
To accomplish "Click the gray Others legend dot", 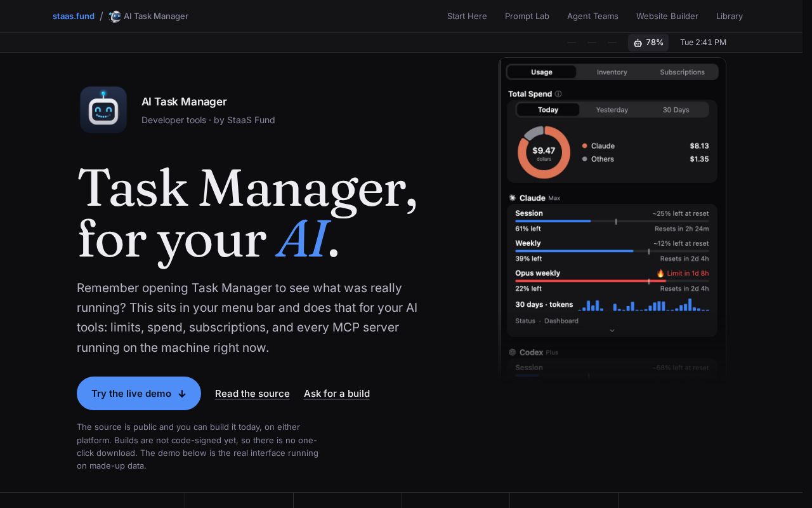I will [x=585, y=159].
